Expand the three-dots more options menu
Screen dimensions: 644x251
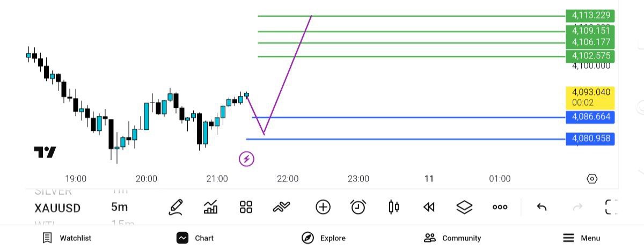click(x=500, y=207)
